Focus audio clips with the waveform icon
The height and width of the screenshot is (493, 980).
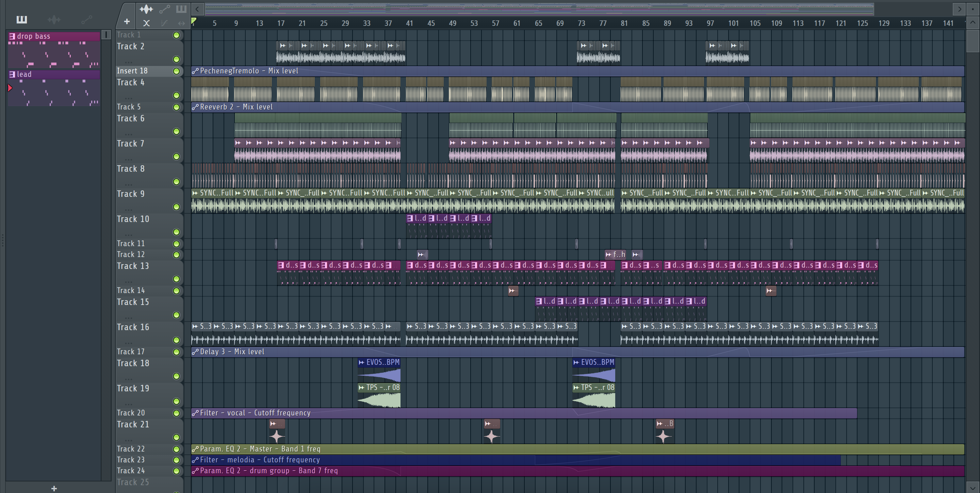pyautogui.click(x=146, y=9)
